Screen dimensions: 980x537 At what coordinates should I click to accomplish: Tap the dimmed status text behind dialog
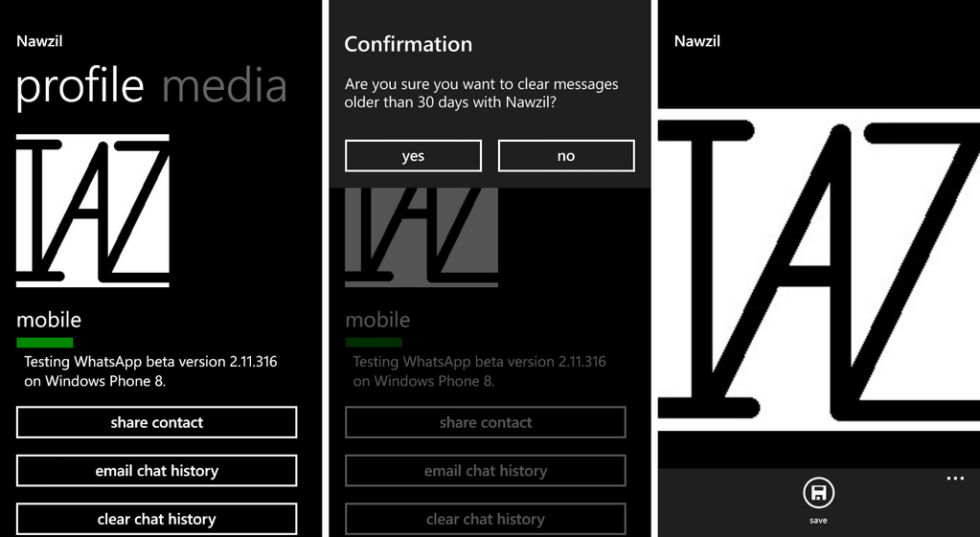[x=479, y=370]
